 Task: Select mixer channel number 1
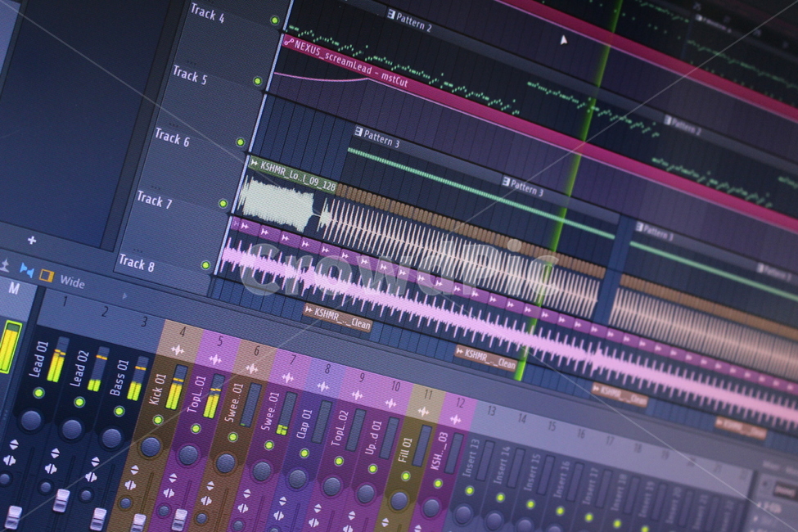tap(65, 302)
